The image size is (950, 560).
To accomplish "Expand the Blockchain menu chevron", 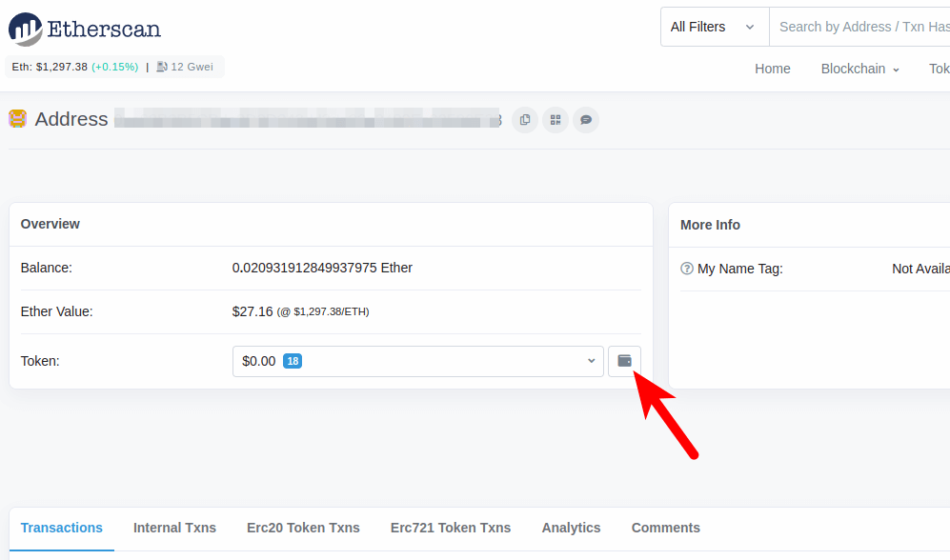I will click(x=894, y=69).
